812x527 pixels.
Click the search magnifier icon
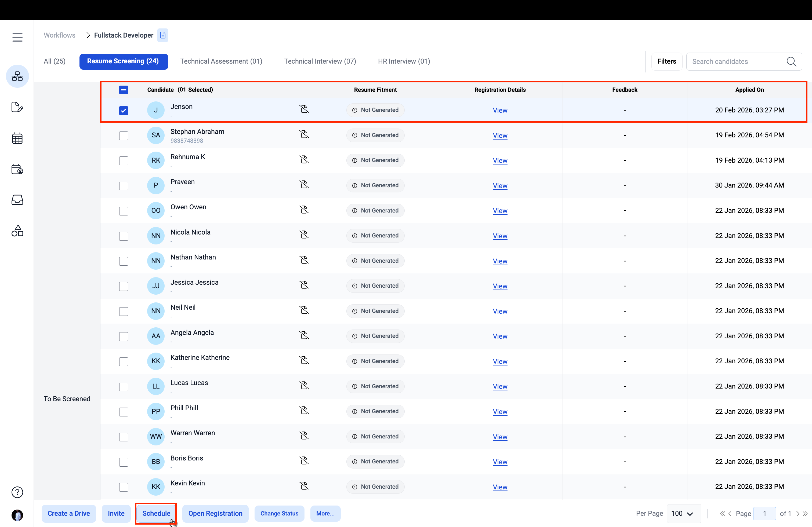tap(791, 62)
